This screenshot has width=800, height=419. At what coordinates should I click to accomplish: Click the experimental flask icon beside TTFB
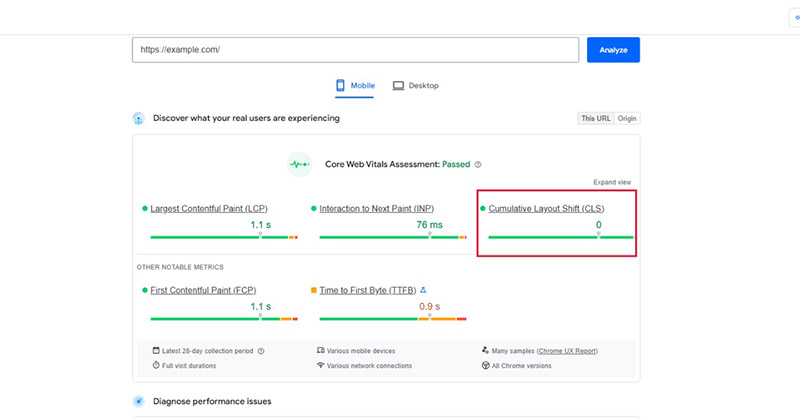[x=423, y=290]
